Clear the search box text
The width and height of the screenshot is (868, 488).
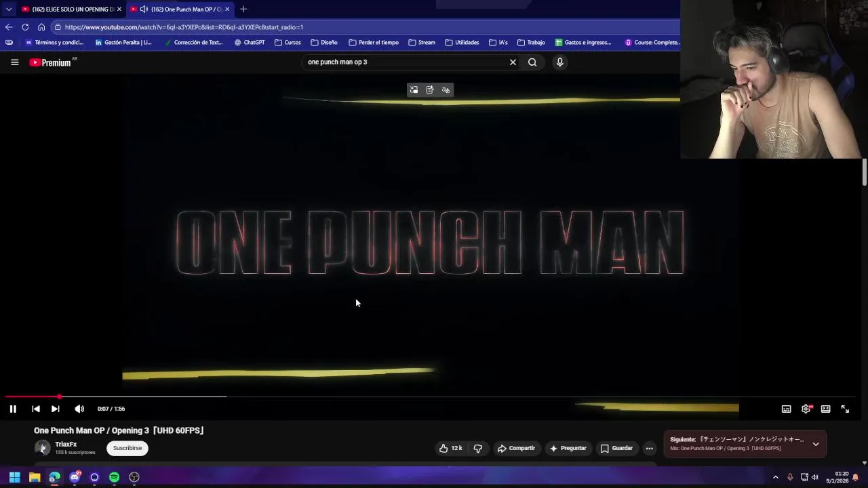point(513,62)
